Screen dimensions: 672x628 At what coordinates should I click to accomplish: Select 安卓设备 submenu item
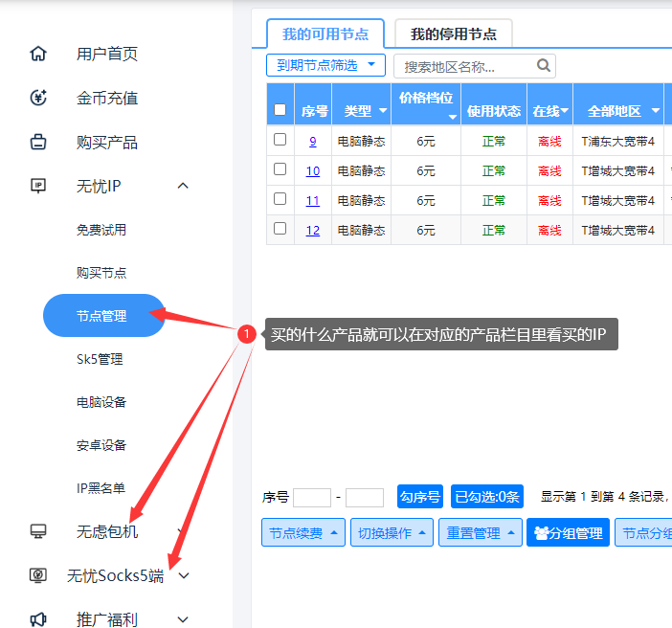click(x=101, y=445)
